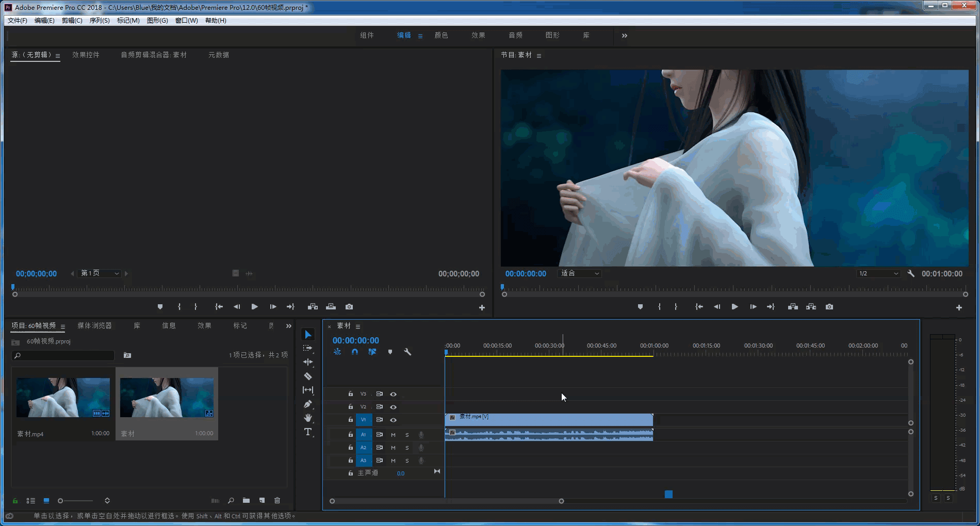Click New Bin folder icon in Project panel

246,500
